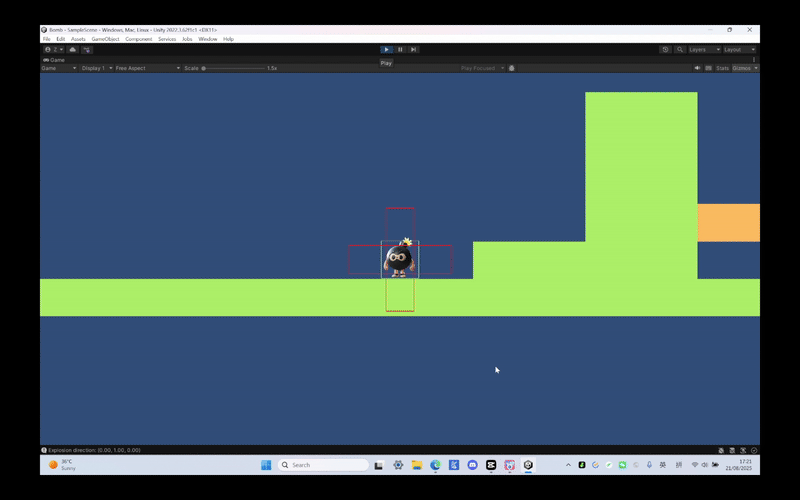
Task: Click the Pause button in the toolbar
Action: click(x=400, y=49)
